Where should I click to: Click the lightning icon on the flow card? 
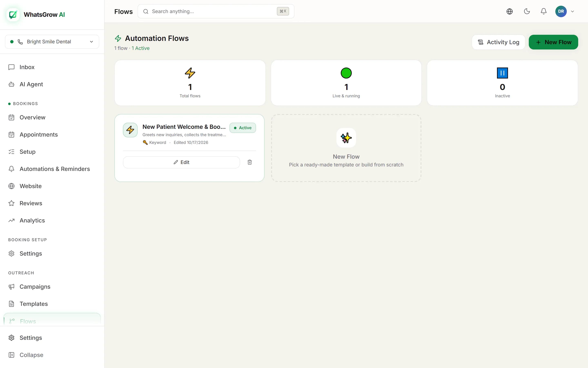point(130,130)
